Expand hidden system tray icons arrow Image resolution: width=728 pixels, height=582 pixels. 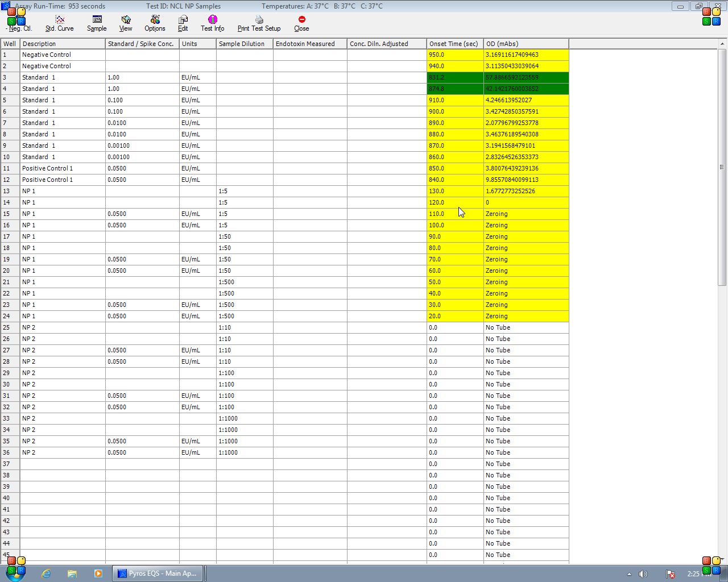[629, 574]
